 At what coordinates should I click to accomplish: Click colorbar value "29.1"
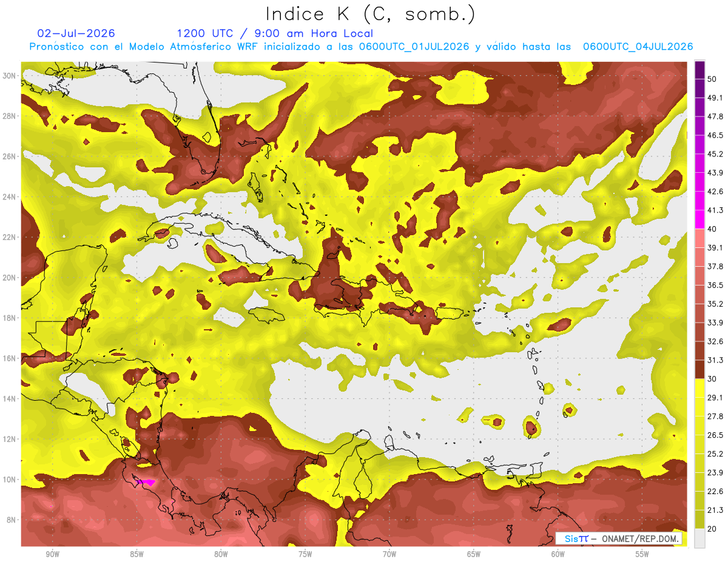[x=715, y=398]
